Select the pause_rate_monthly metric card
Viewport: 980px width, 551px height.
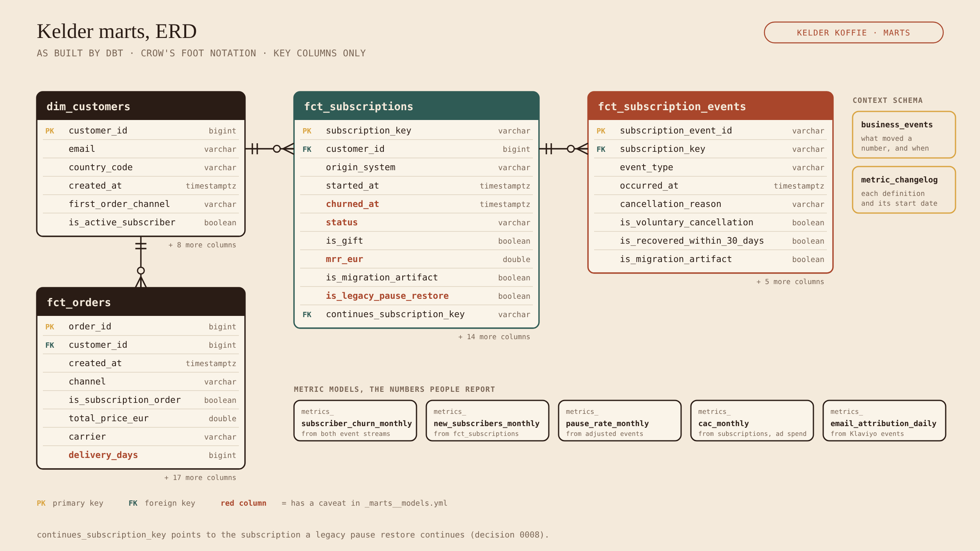pos(620,421)
